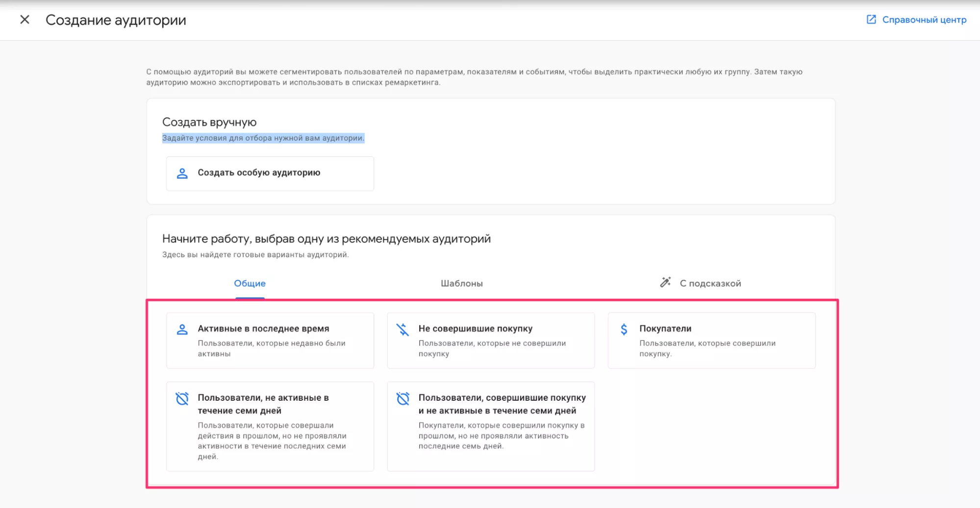
Task: Click the magic wand icon next to 'С подсказкой'
Action: [x=664, y=282]
